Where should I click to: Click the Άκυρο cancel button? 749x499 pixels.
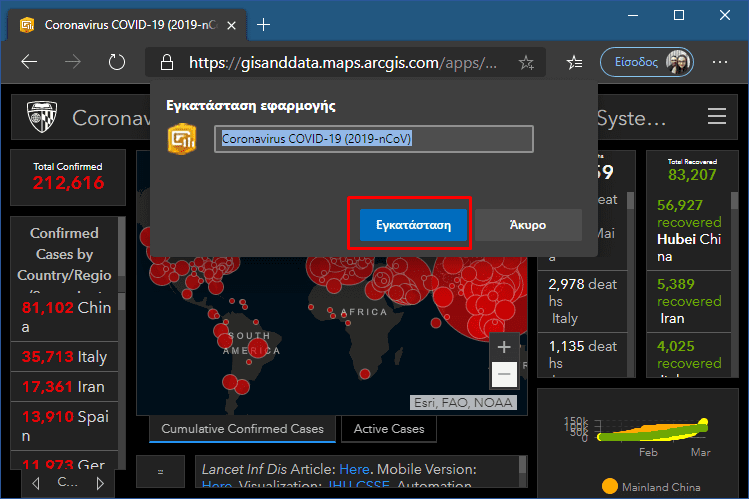[x=528, y=225]
